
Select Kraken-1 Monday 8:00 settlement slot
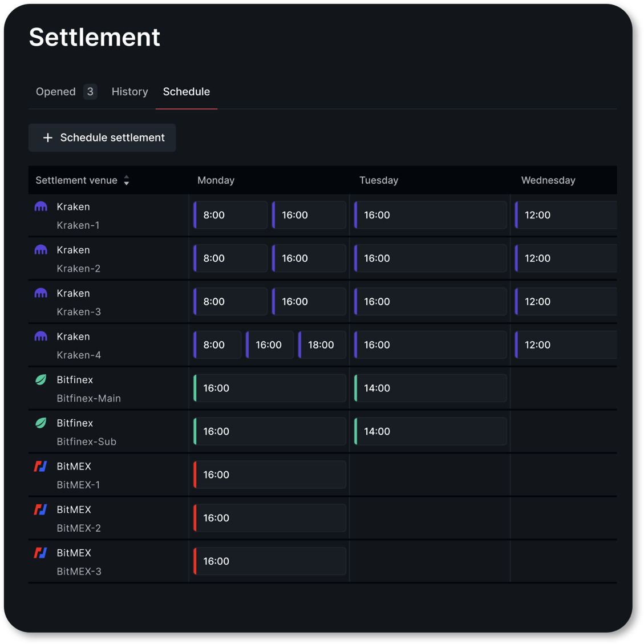(x=230, y=215)
